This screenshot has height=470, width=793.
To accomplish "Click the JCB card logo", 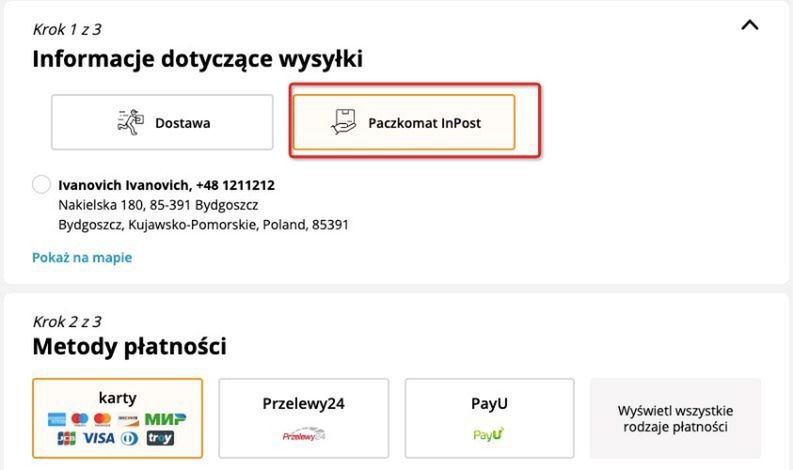I will (67, 438).
